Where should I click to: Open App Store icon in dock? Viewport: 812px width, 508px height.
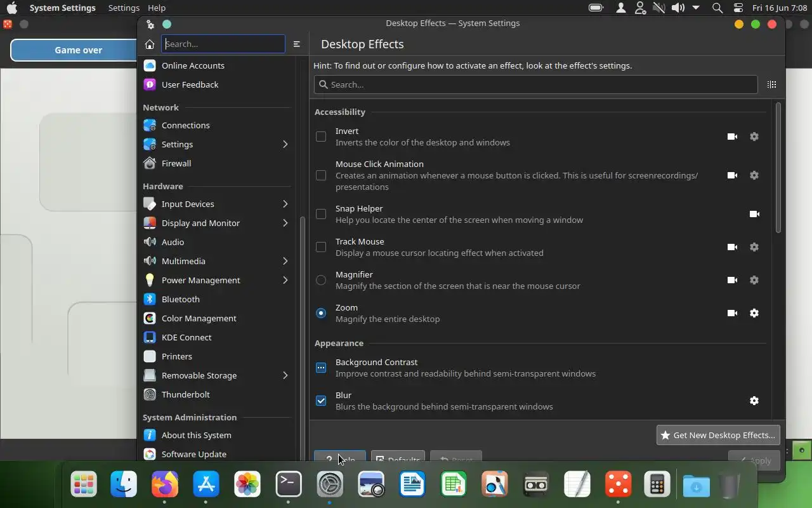(206, 485)
